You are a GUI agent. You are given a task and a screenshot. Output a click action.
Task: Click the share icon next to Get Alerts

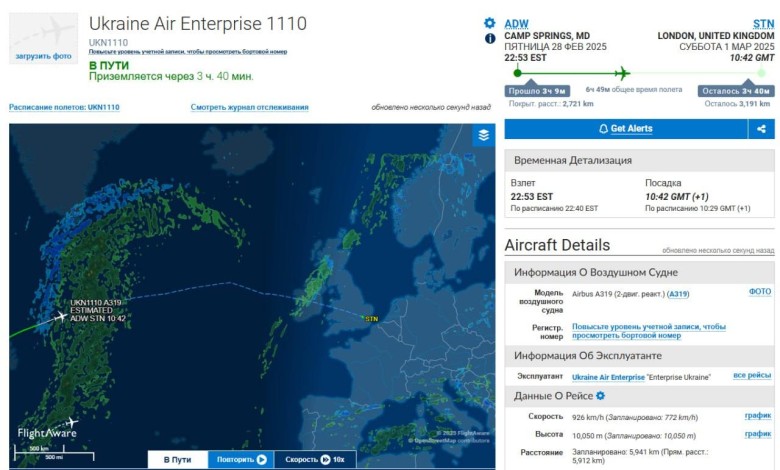click(761, 129)
